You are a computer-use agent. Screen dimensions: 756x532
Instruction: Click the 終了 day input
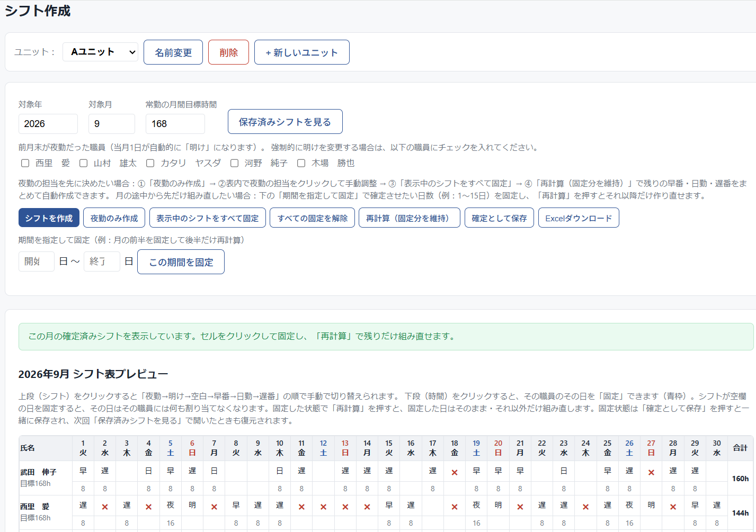click(x=102, y=262)
